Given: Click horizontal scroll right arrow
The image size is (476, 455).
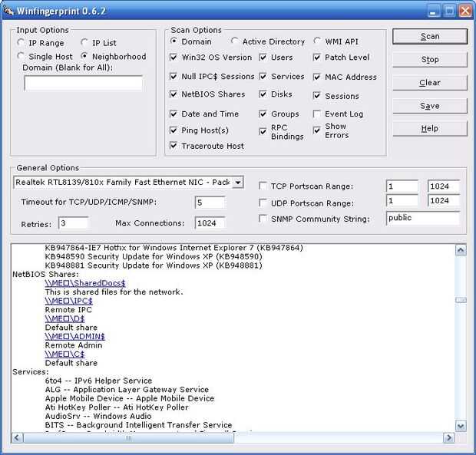Looking at the screenshot, I should (448, 437).
